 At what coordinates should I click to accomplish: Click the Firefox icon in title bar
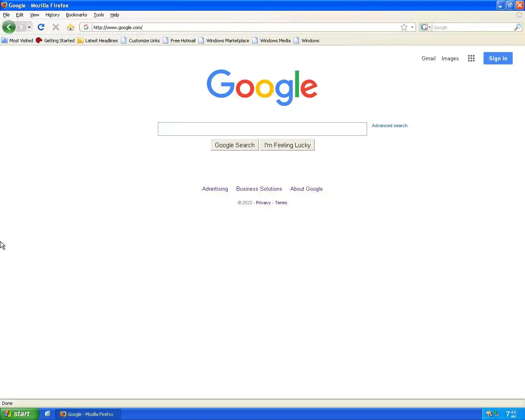coord(4,5)
